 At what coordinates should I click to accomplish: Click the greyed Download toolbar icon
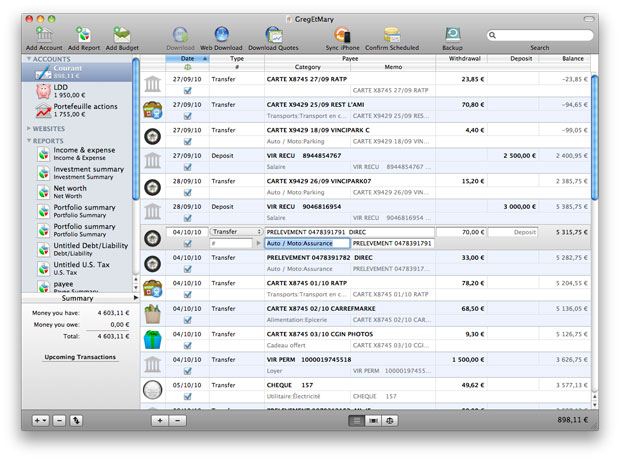point(180,35)
